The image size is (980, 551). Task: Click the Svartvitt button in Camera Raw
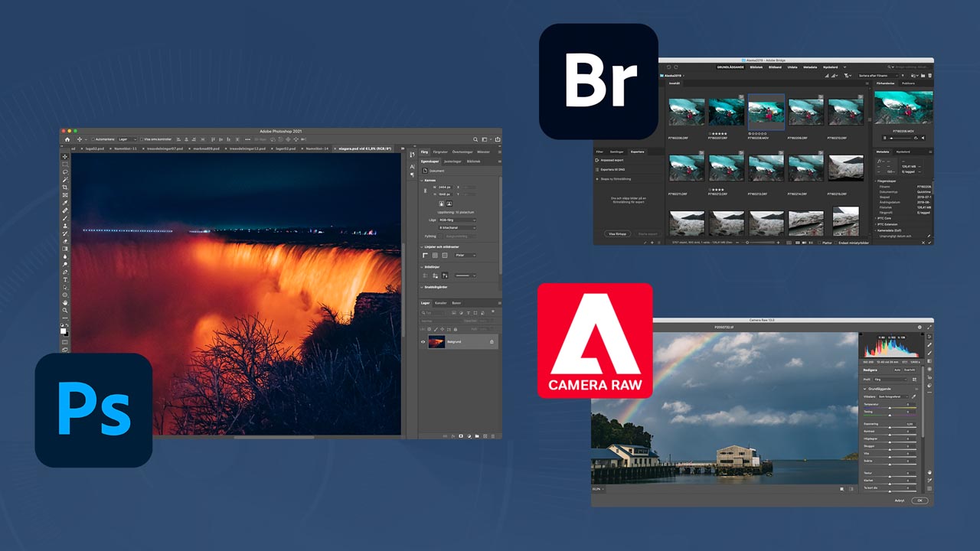tap(910, 370)
